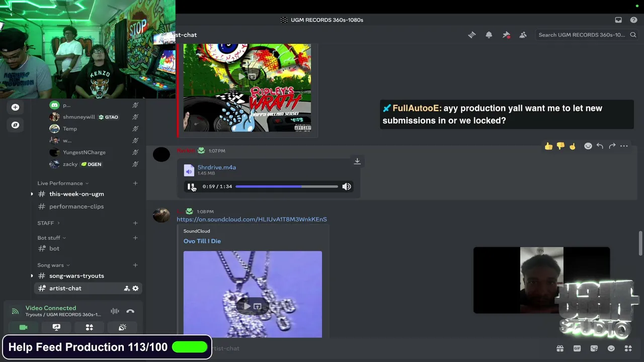The width and height of the screenshot is (644, 362).
Task: Focus the Search UGM RECORDS field
Action: click(587, 35)
